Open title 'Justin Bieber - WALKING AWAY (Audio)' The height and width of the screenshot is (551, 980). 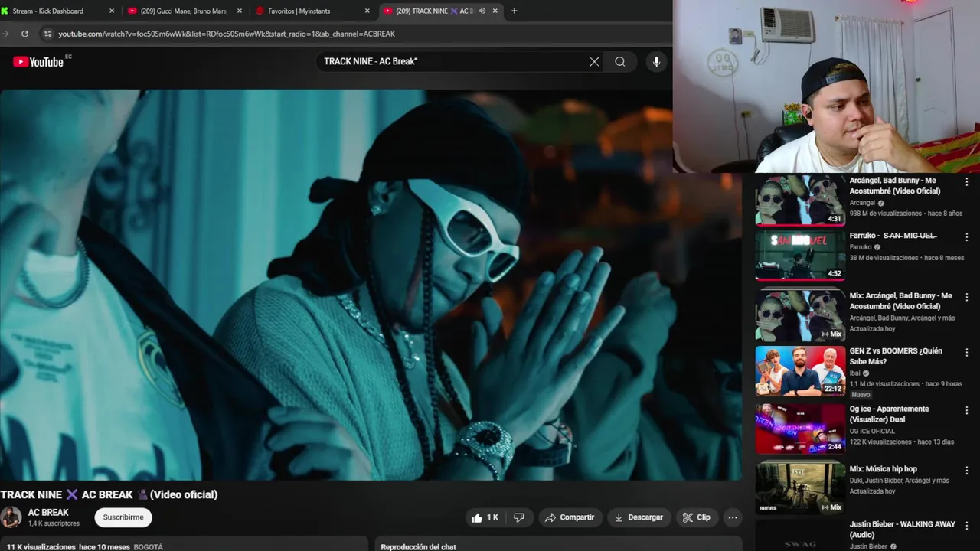click(902, 530)
